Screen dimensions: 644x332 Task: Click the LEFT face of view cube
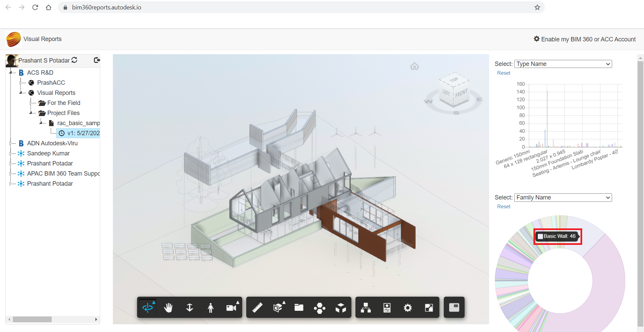pyautogui.click(x=446, y=93)
